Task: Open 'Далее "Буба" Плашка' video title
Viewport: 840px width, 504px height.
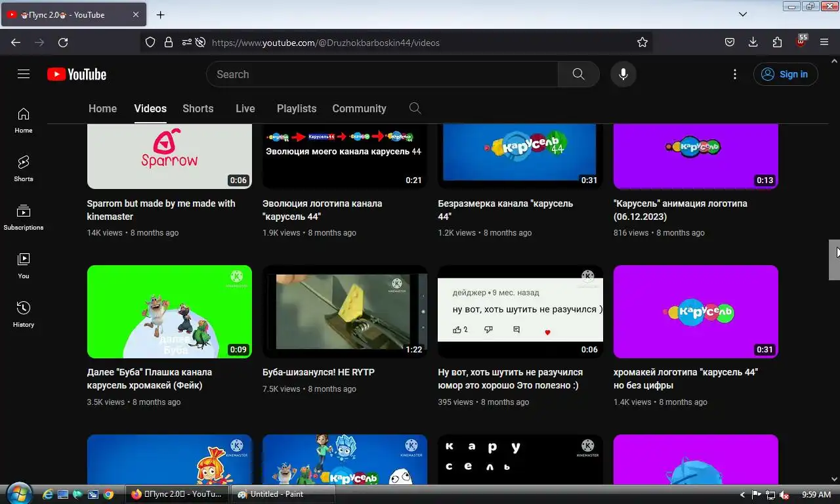Action: click(150, 379)
